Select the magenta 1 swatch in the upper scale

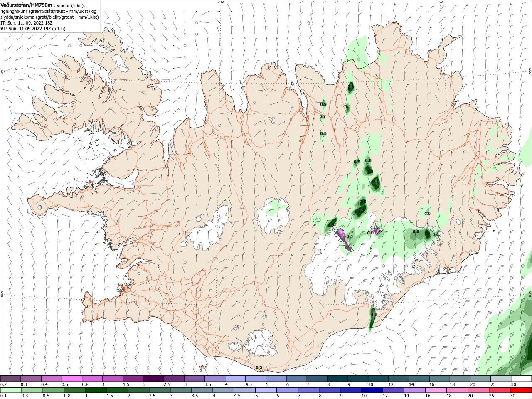coord(113,379)
